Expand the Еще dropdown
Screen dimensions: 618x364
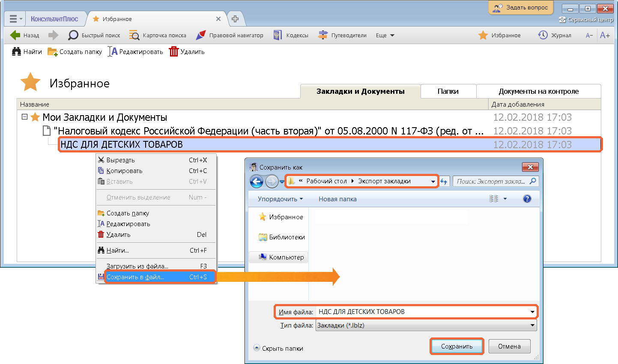(x=385, y=35)
